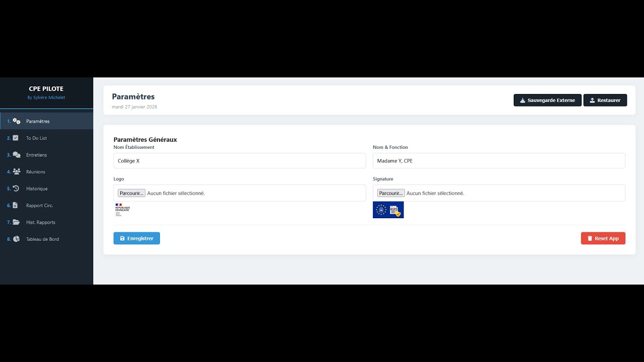Click the Logo field label

point(119,179)
